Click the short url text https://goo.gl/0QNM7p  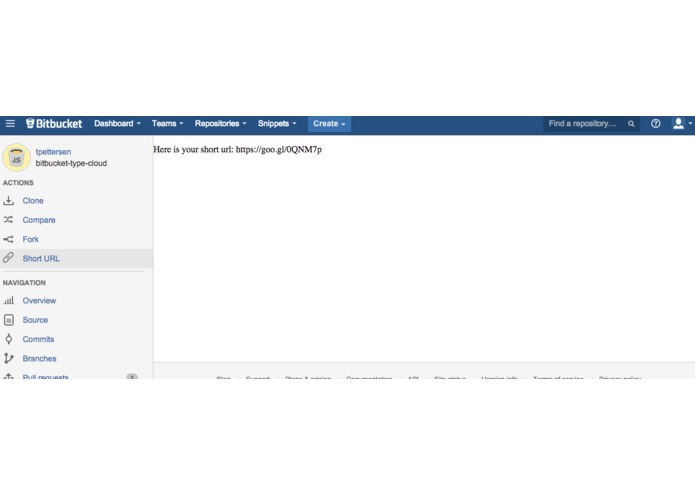click(279, 150)
